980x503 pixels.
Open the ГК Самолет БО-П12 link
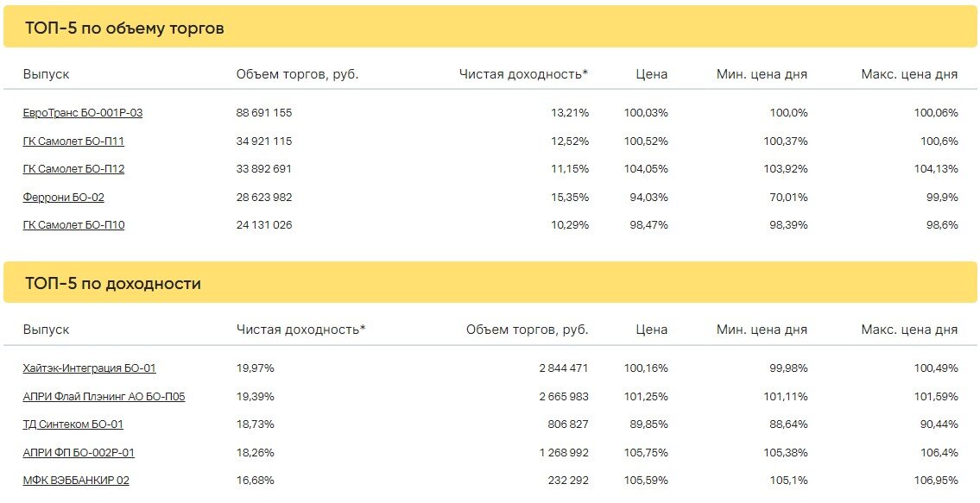[73, 169]
